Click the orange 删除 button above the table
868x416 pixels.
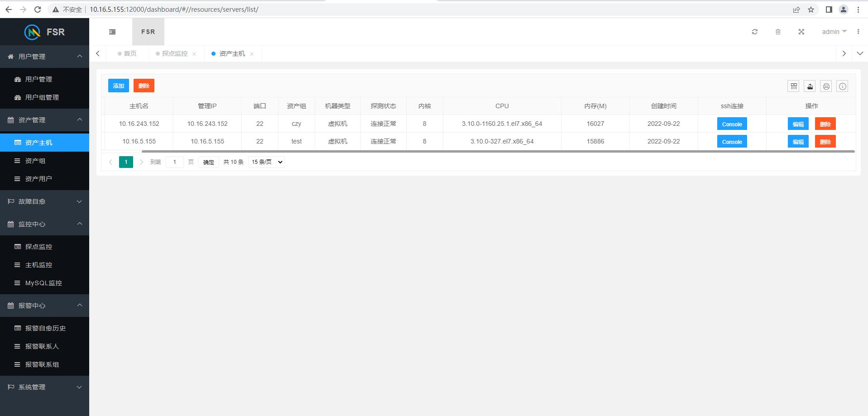[x=144, y=86]
